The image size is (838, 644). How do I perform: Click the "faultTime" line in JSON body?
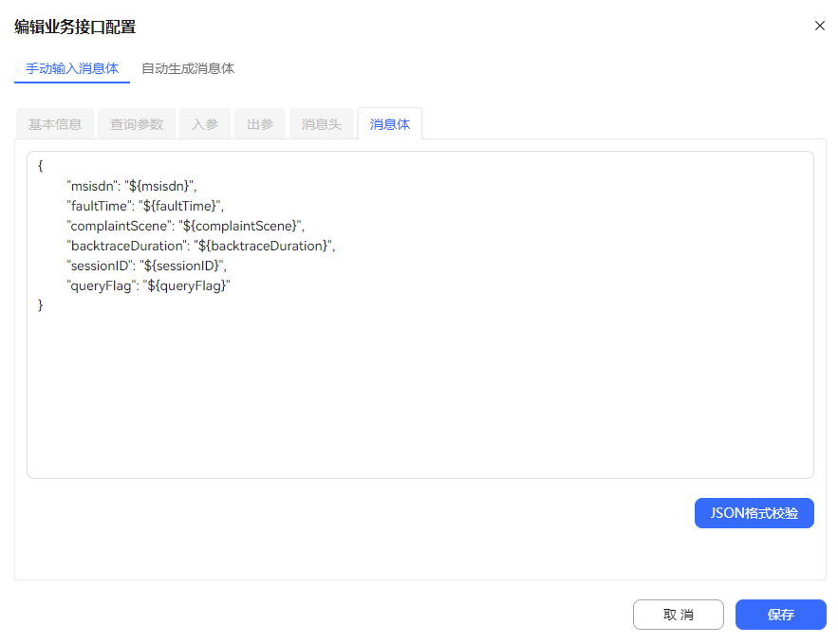[145, 206]
